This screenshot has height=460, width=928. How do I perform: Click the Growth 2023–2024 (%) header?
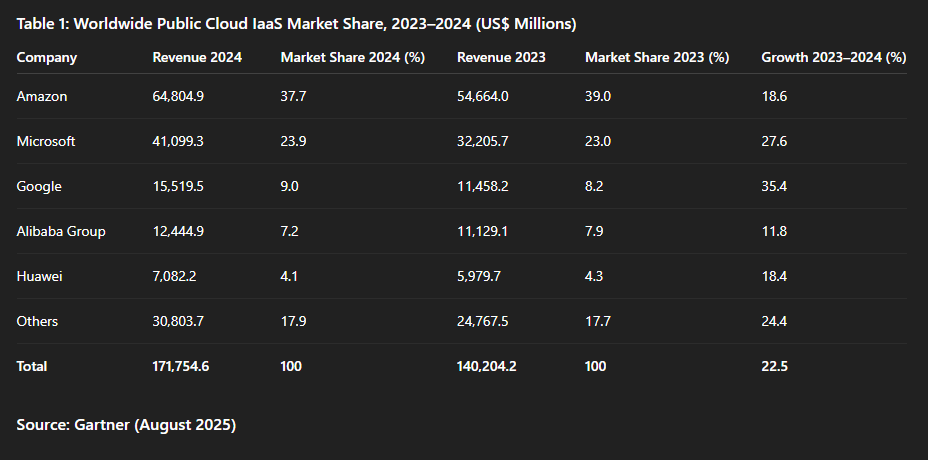(x=834, y=57)
